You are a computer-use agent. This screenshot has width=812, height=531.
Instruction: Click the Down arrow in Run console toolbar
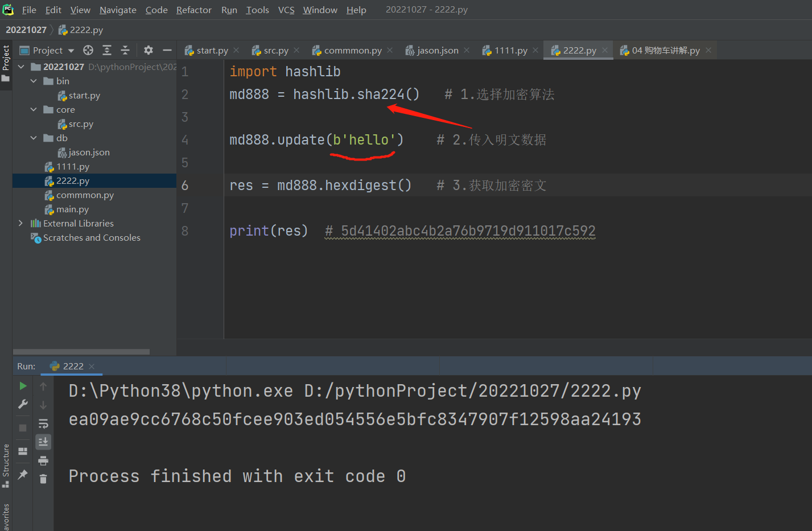43,405
